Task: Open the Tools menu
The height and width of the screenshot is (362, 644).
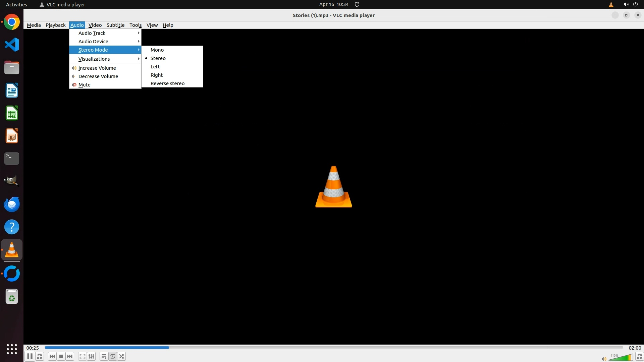Action: coord(135,25)
